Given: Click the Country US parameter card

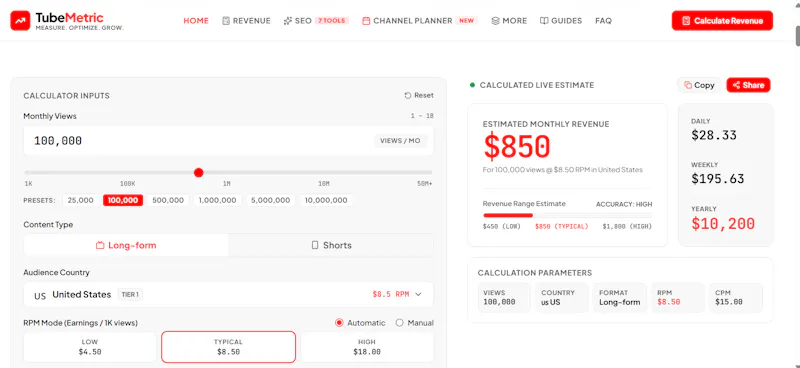Looking at the screenshot, I should point(562,298).
